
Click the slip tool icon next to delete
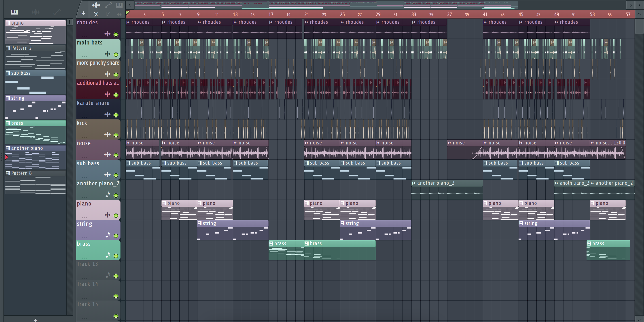point(108,15)
